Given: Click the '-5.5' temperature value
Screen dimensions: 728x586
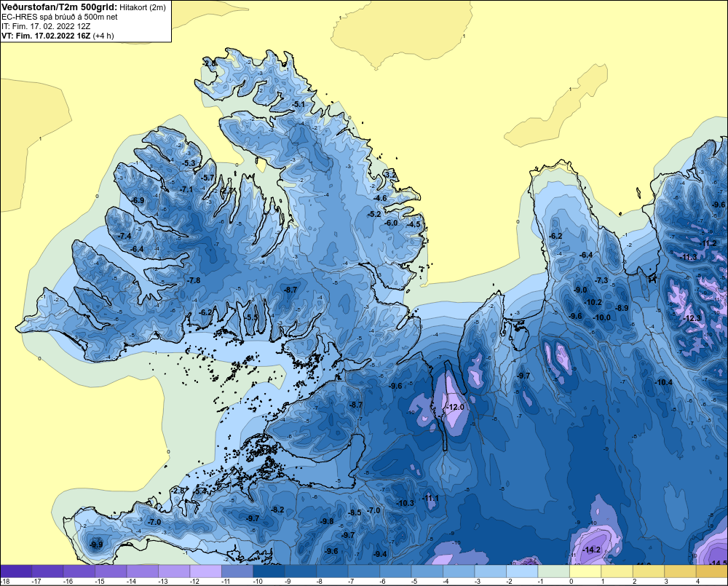Looking at the screenshot, I should point(252,317).
